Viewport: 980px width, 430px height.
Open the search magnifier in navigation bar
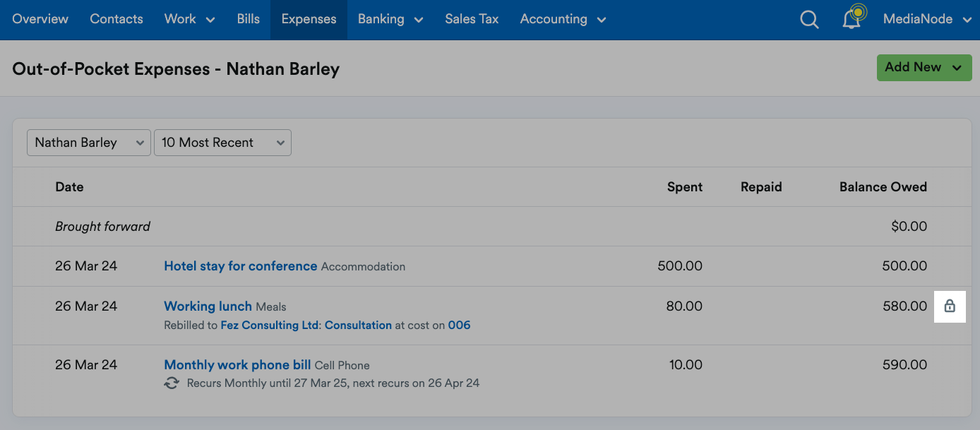(809, 19)
